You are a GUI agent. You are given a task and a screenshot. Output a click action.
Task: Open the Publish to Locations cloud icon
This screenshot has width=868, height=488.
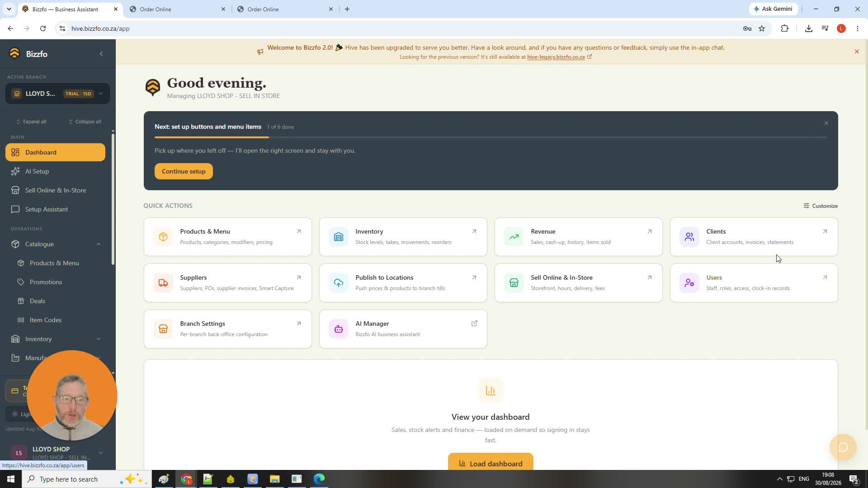click(x=339, y=283)
